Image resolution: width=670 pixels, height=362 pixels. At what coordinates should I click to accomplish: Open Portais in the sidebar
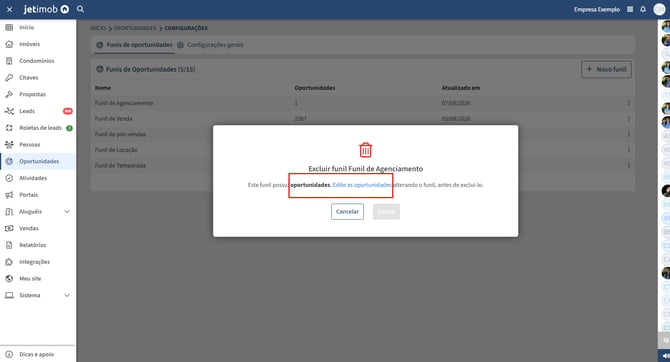coord(29,195)
